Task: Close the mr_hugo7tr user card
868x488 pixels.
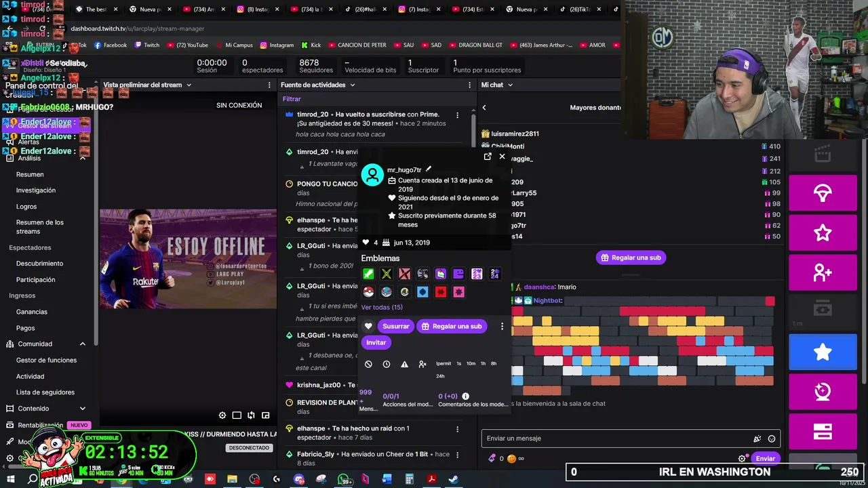Action: [x=502, y=157]
